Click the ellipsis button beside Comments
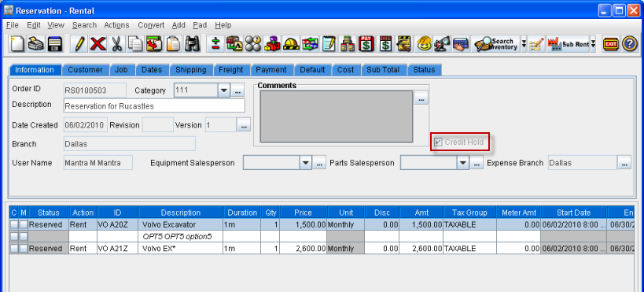Screen dimensions: 644x292 (421, 98)
